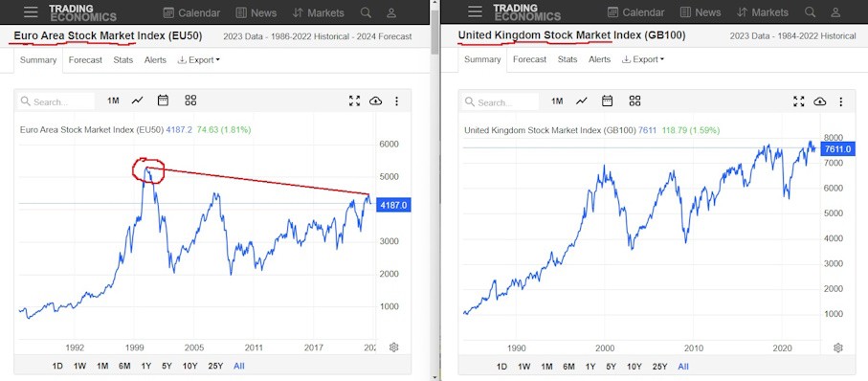This screenshot has height=381, width=868.
Task: Open calendar date picker on EU50 chart
Action: [163, 101]
